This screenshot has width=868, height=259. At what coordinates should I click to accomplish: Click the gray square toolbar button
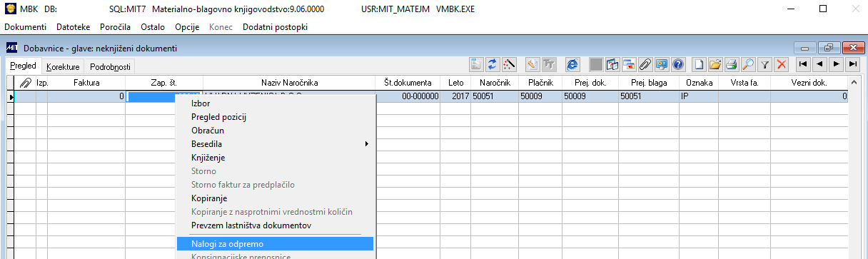pyautogui.click(x=596, y=64)
